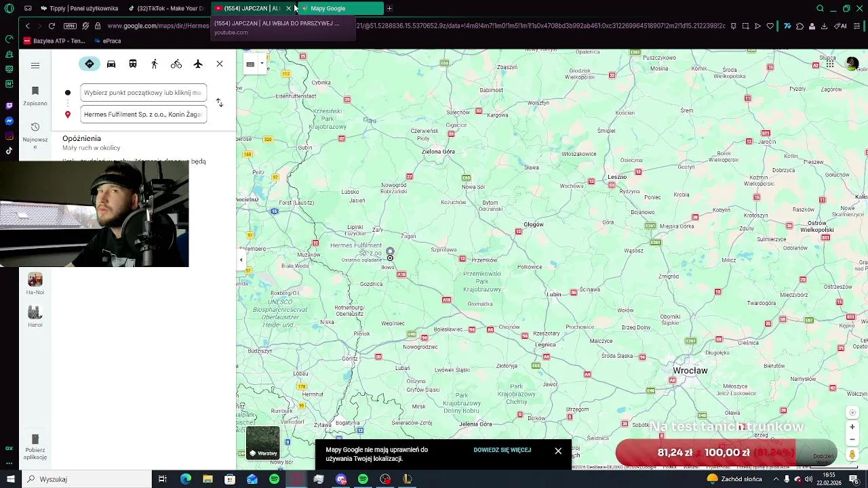868x488 pixels.
Task: Open the Google Maps hamburger menu
Action: [35, 66]
